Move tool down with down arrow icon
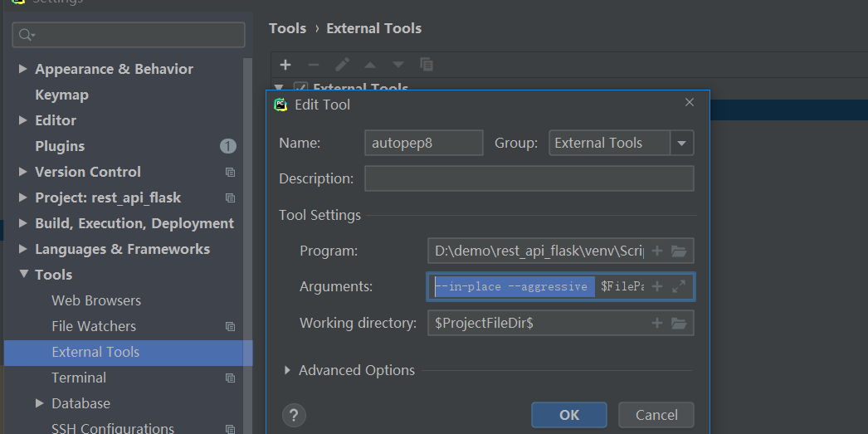868x434 pixels. point(398,65)
